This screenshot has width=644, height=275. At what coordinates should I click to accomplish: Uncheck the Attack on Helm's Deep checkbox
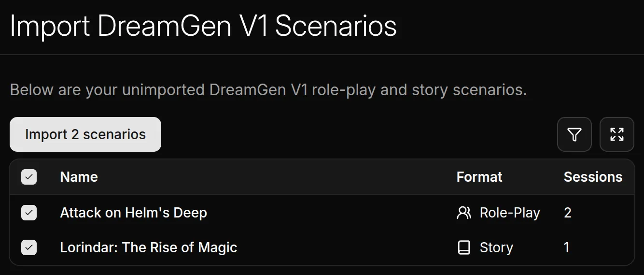click(29, 213)
